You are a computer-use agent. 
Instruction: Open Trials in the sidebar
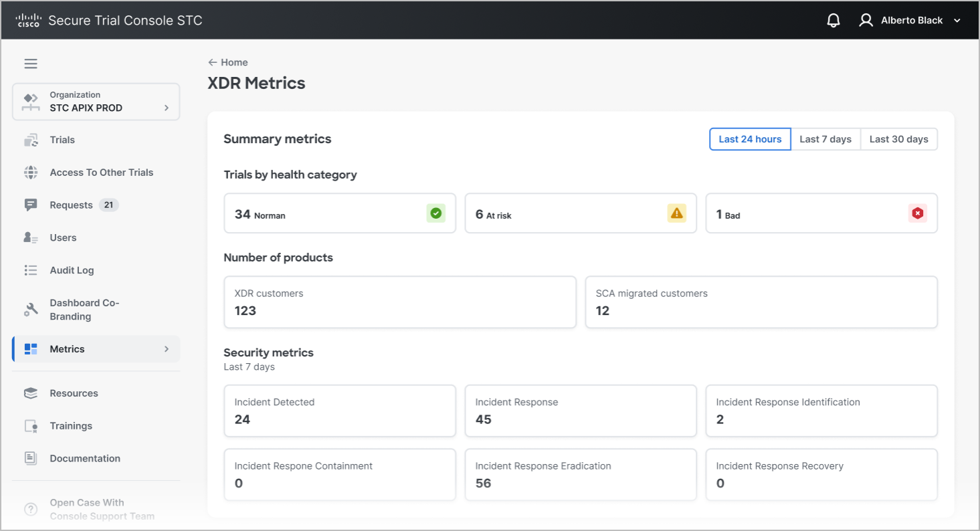pos(62,140)
